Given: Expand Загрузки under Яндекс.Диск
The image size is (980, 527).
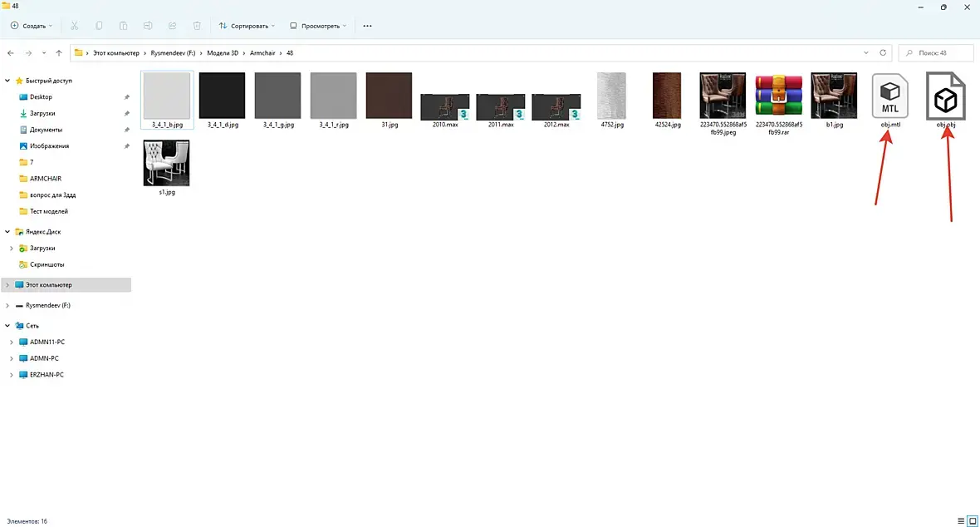Looking at the screenshot, I should pyautogui.click(x=12, y=248).
